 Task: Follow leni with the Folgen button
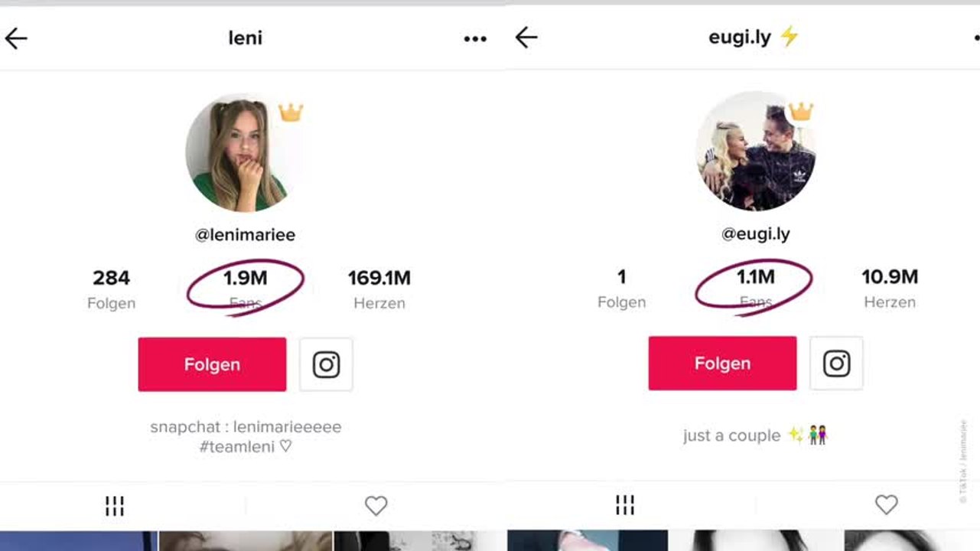[212, 364]
